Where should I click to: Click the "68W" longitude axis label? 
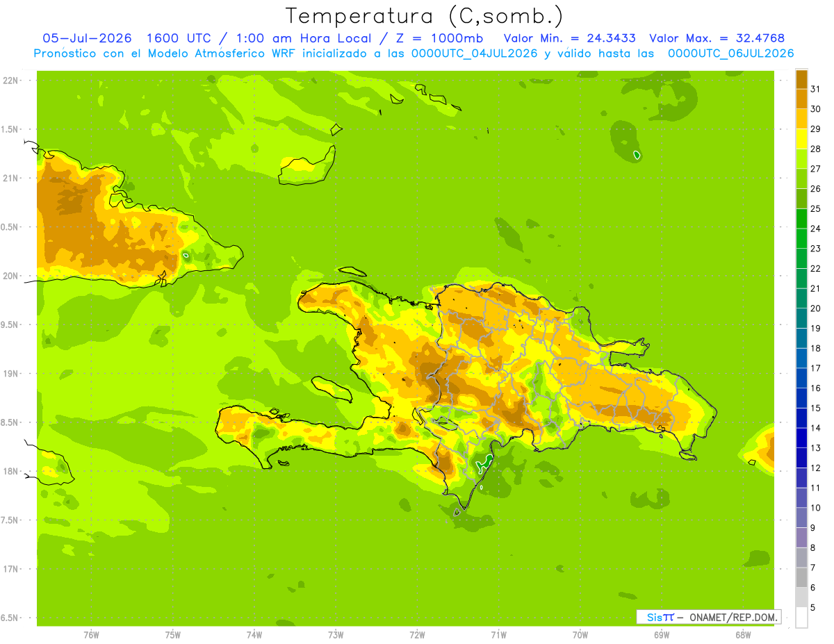[743, 635]
